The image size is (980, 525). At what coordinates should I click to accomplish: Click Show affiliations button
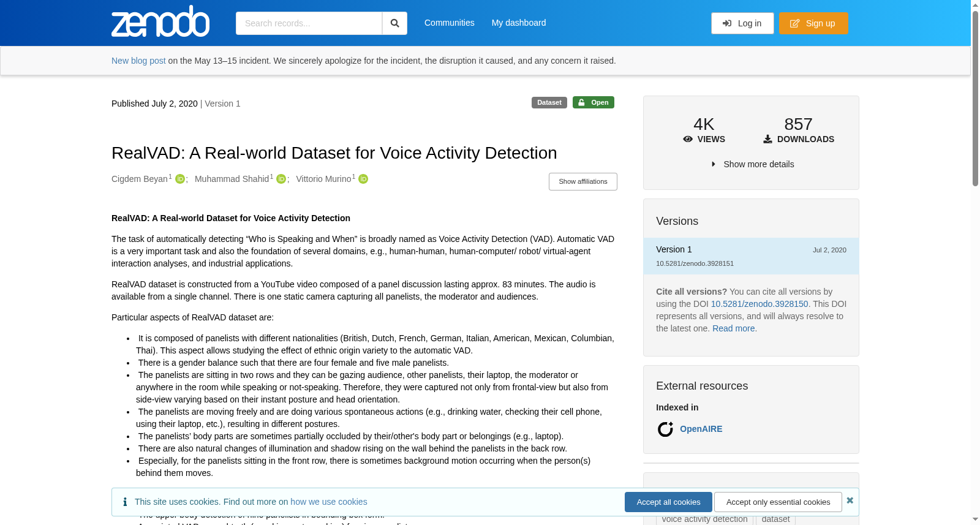click(x=583, y=181)
